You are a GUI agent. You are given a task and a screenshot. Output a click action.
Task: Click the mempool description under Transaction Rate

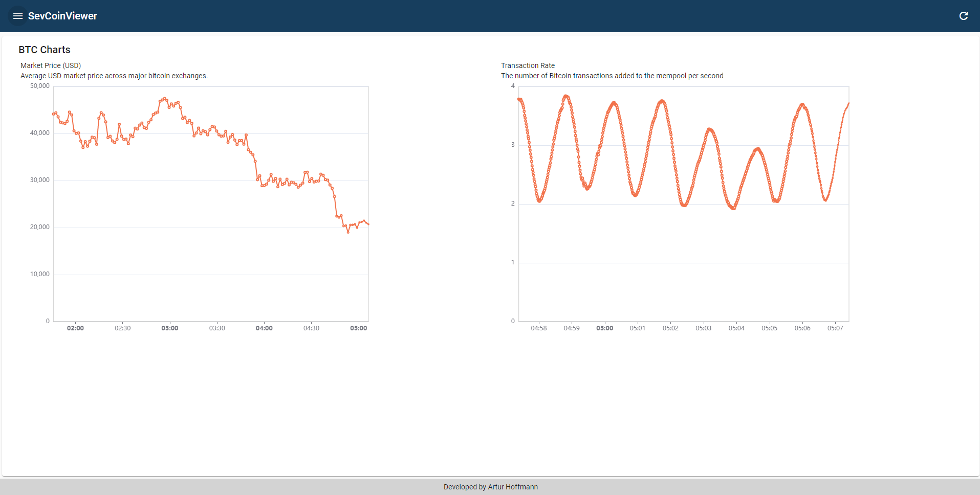pyautogui.click(x=612, y=76)
